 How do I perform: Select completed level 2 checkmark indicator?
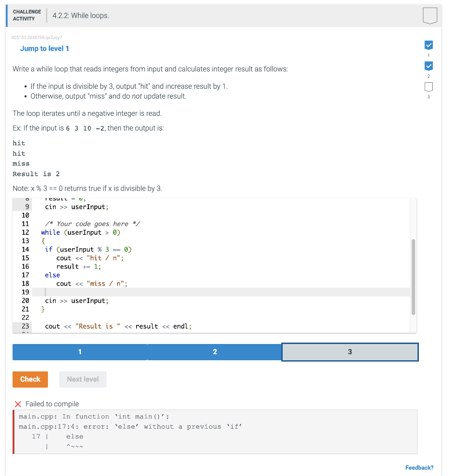pyautogui.click(x=429, y=66)
